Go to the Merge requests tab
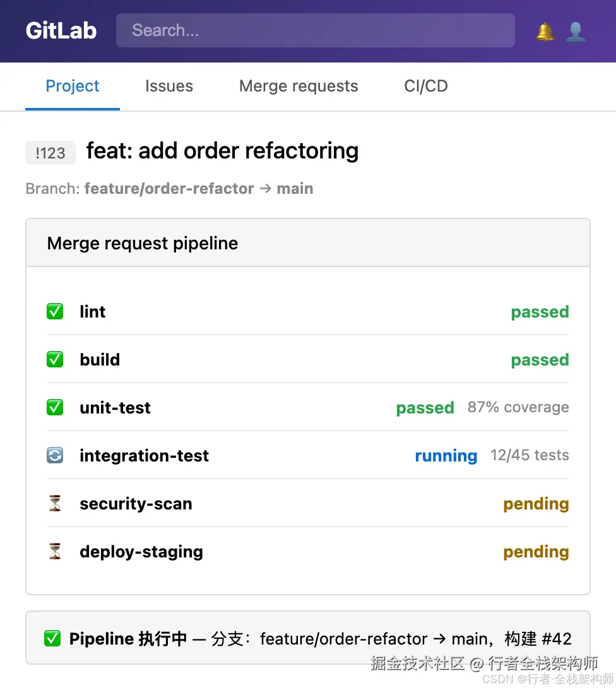The width and height of the screenshot is (616, 690). click(x=299, y=86)
